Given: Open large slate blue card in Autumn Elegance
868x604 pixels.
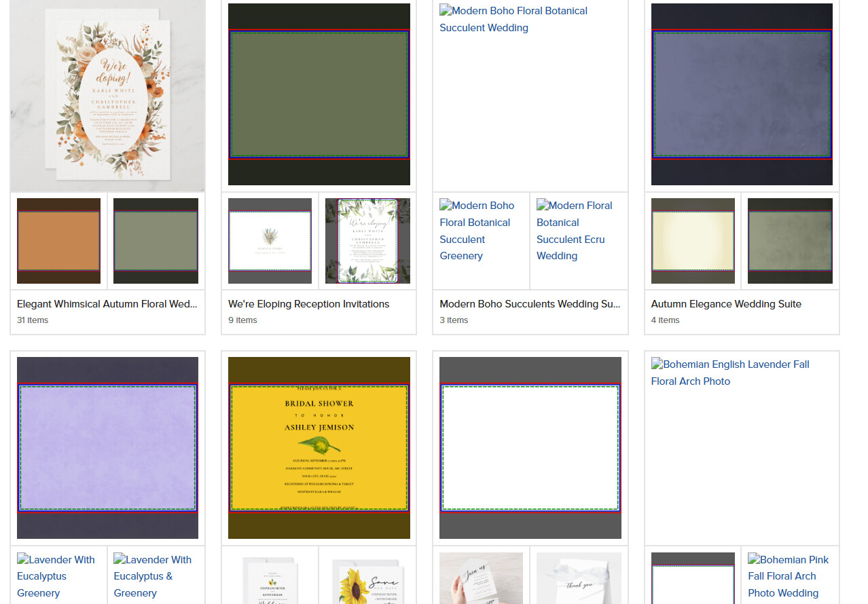Looking at the screenshot, I should point(742,94).
